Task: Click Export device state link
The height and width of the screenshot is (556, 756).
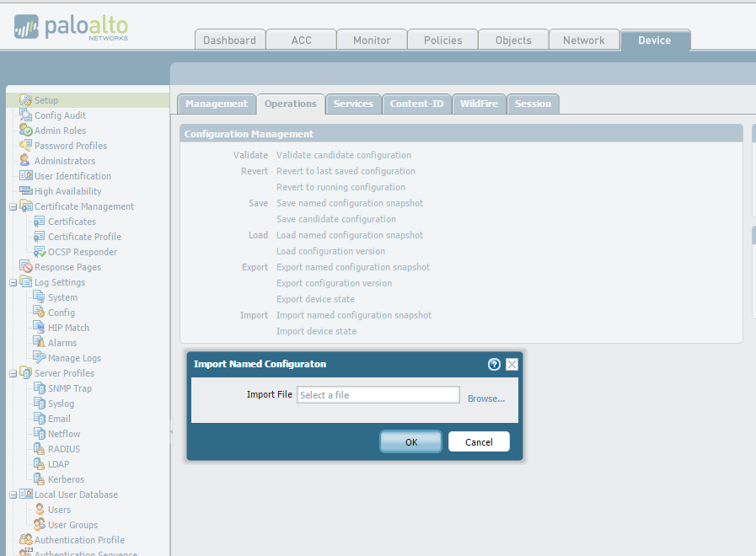Action: pos(315,299)
